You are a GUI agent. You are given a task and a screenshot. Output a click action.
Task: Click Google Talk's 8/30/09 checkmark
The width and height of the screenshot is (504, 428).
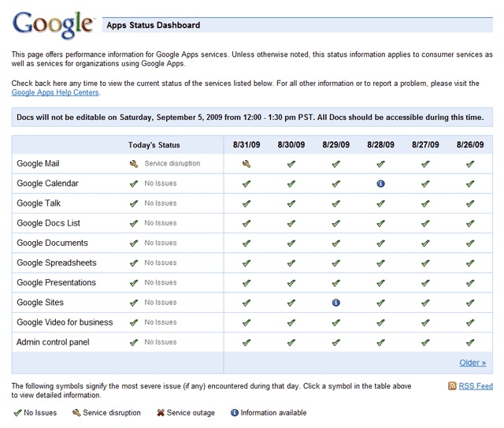(x=291, y=203)
